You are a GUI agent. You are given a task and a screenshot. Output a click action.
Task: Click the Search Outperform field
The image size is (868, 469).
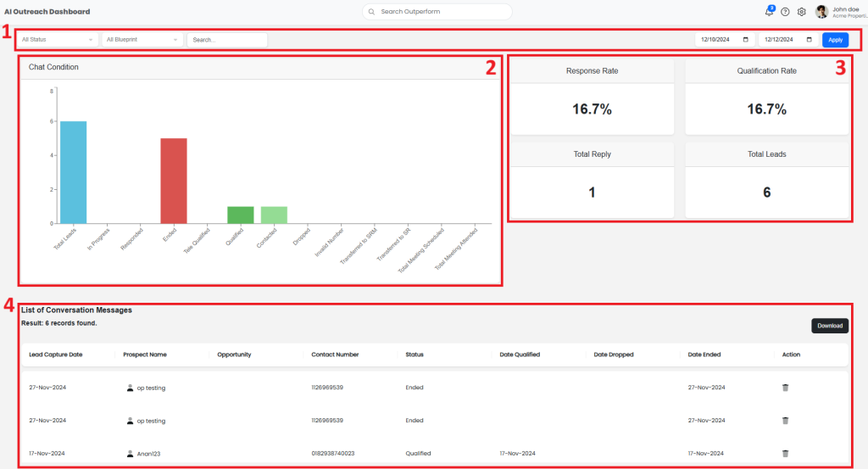click(x=441, y=12)
